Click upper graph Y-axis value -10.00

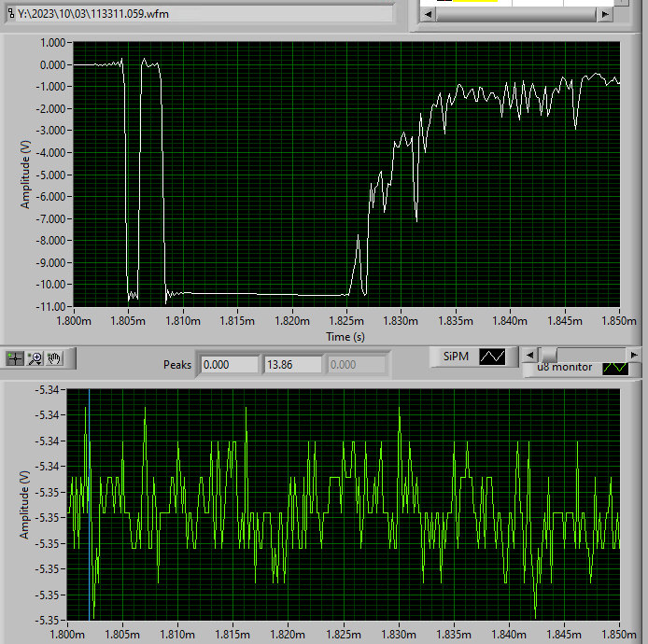(50, 285)
